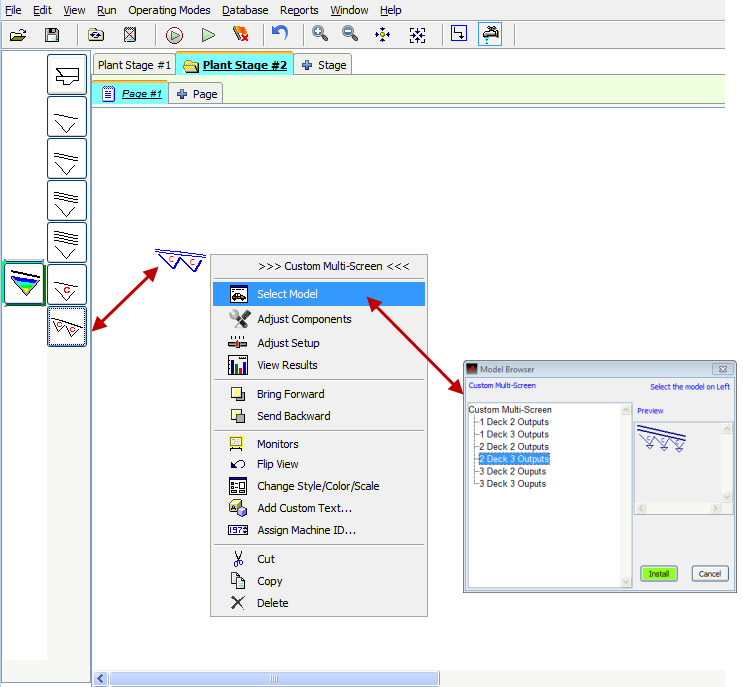The image size is (743, 687).
Task: Select the custom multi-screen palette icon
Action: [67, 327]
